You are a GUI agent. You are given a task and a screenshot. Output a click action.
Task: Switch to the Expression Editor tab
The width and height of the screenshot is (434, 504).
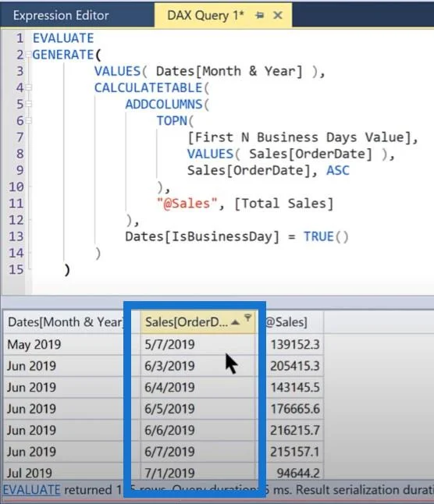tap(61, 16)
